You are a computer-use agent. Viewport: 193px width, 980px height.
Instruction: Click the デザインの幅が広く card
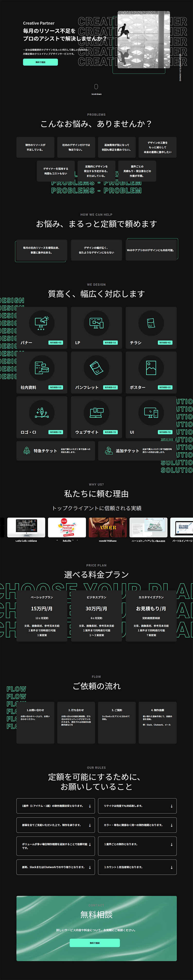tap(96, 250)
